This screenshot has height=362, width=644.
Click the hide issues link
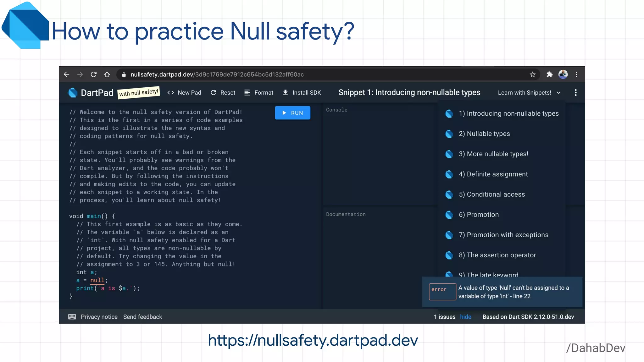465,317
